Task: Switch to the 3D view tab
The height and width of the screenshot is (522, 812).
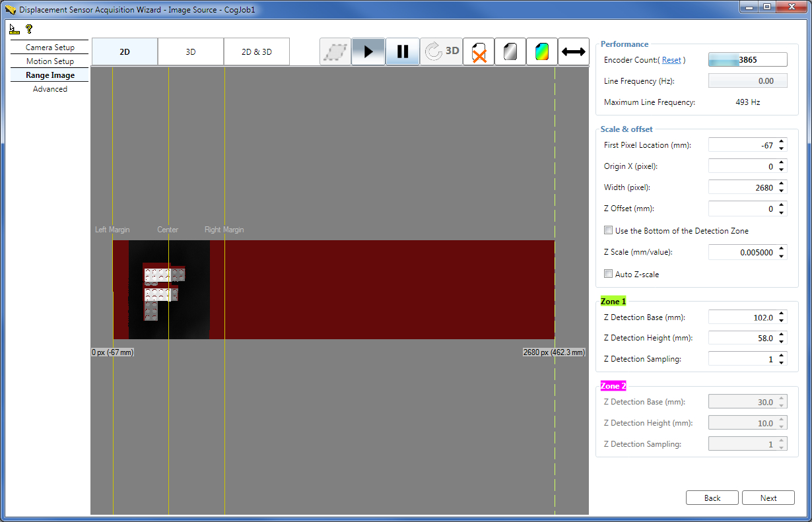Action: (190, 51)
